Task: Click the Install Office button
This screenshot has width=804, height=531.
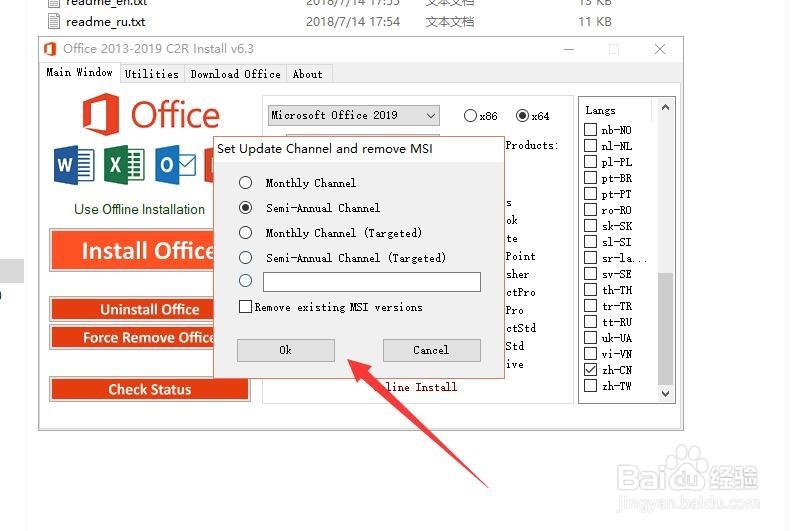Action: coord(132,250)
